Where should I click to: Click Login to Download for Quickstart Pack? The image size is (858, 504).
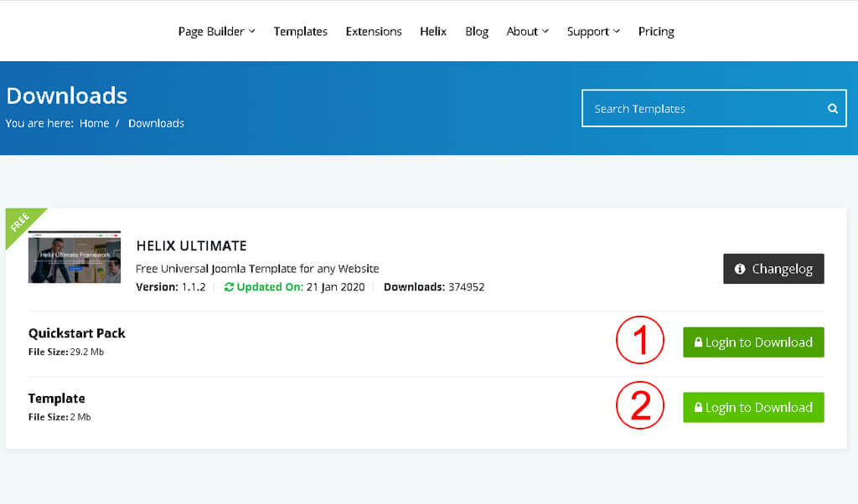(753, 342)
